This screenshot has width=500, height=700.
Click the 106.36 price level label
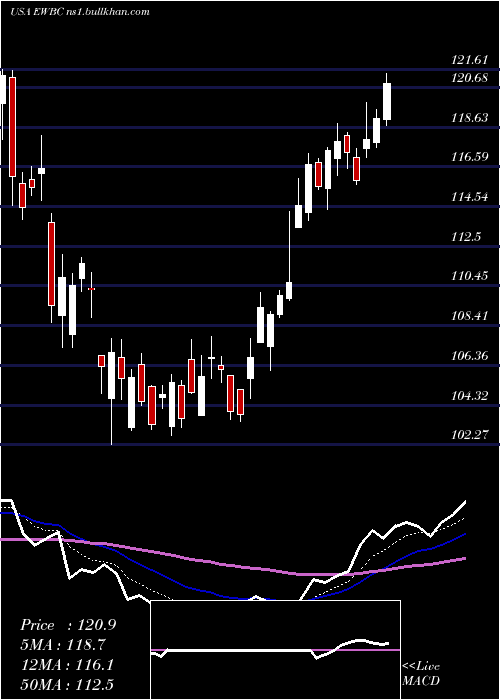coord(470,356)
